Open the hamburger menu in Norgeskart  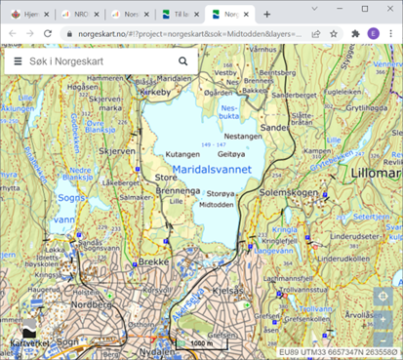(x=18, y=61)
